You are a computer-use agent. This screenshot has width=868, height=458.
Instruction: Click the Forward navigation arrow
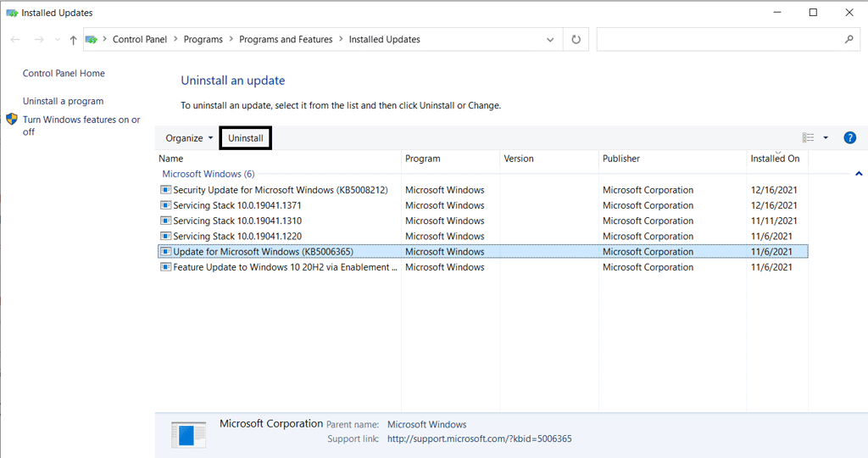pos(39,39)
